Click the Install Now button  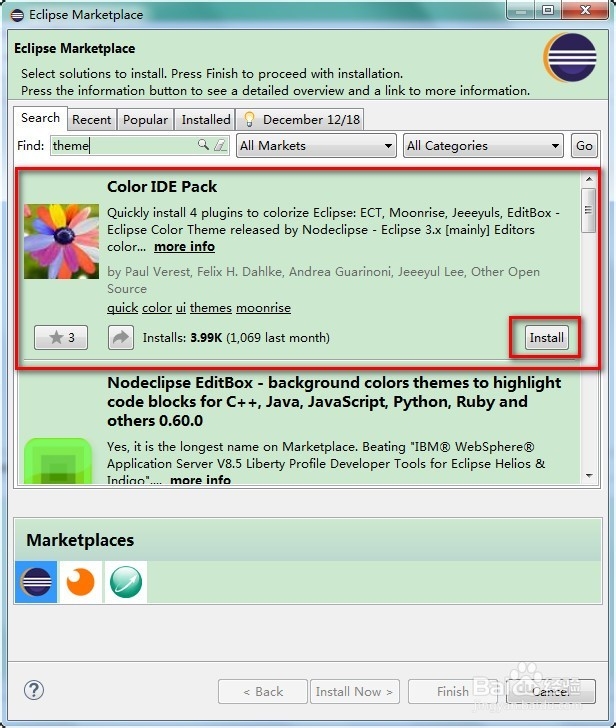point(355,692)
